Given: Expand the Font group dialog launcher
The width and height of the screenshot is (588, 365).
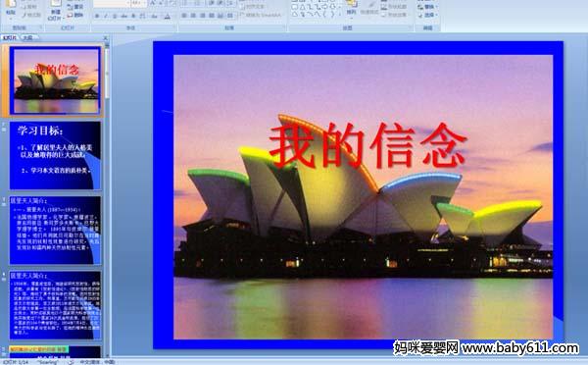Looking at the screenshot, I should [x=174, y=27].
